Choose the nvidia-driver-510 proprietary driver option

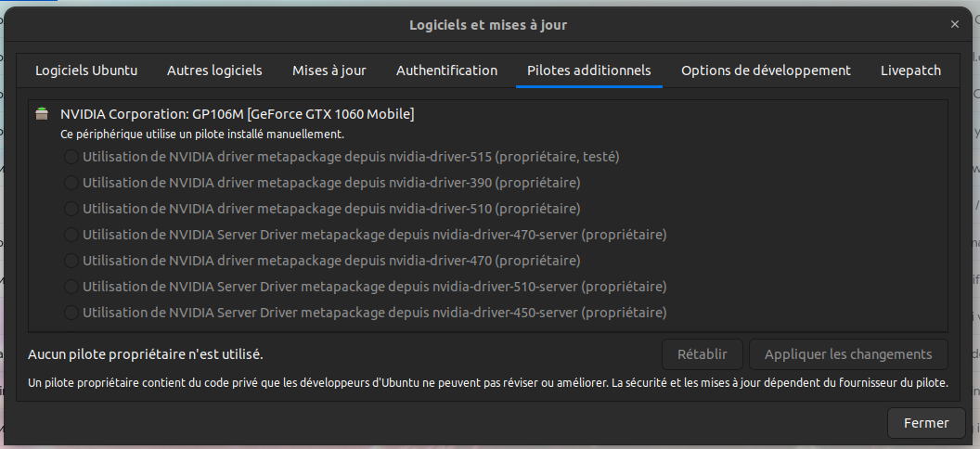click(x=71, y=209)
